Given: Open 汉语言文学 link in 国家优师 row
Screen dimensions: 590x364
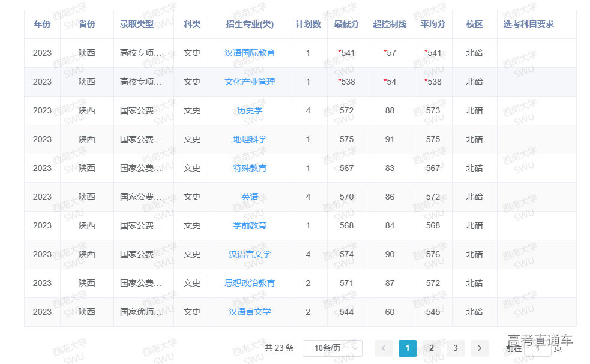Looking at the screenshot, I should point(250,312).
